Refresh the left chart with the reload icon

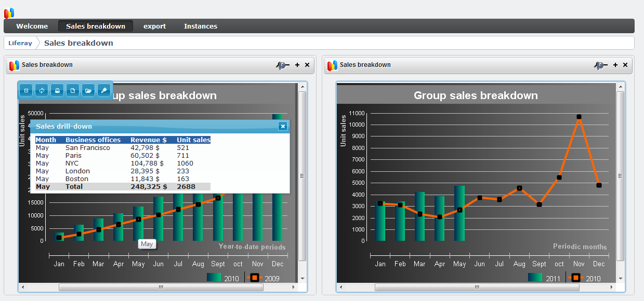[x=42, y=91]
